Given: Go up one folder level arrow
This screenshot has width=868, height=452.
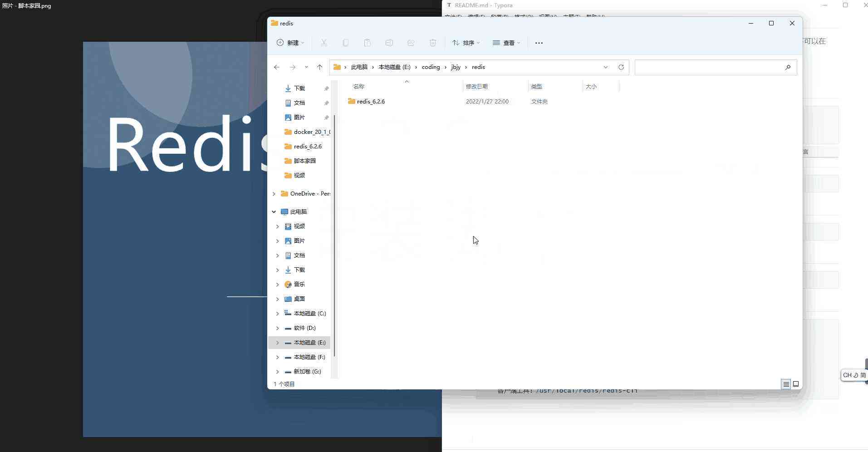Looking at the screenshot, I should coord(319,67).
